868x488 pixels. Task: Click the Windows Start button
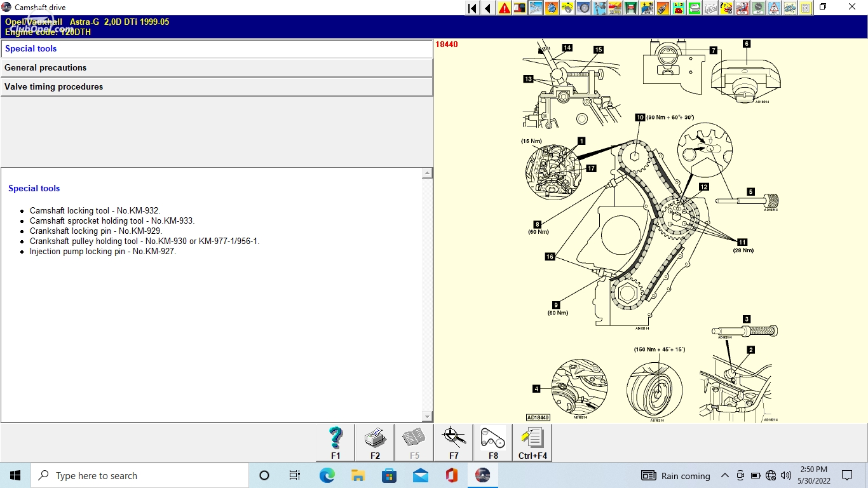coord(15,475)
